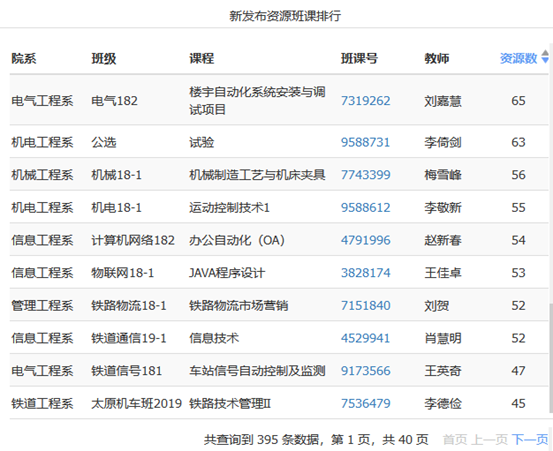Viewport: 553px width, 451px height.
Task: Click the vertical scrollbar thumb
Action: tap(551, 358)
